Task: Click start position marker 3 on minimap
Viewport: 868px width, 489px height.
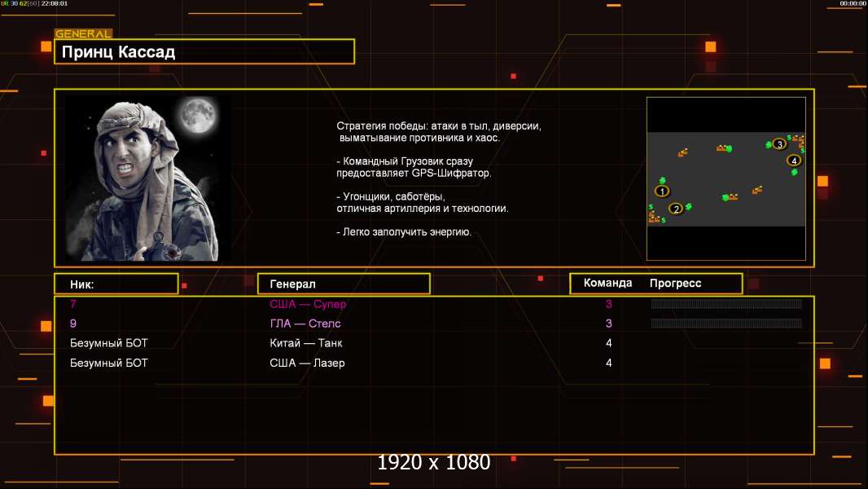Action: pos(779,144)
